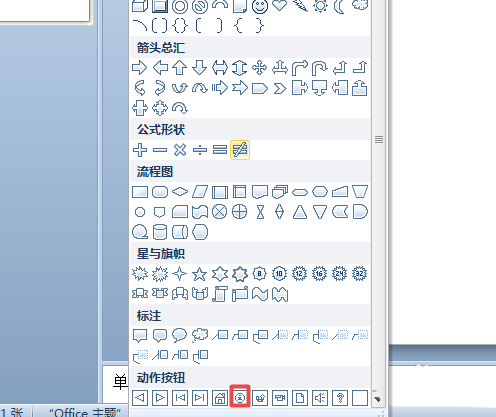
Task: Choose the Oval Callout shape
Action: 180,336
